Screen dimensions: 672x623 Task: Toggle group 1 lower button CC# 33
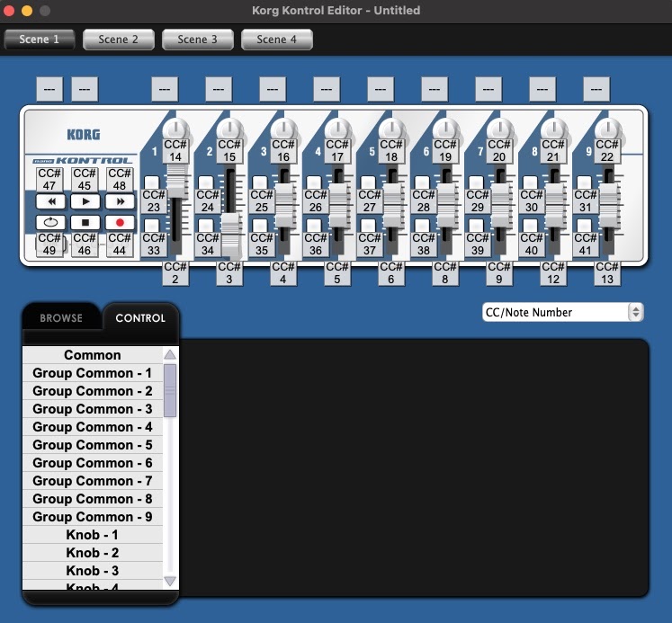151,226
